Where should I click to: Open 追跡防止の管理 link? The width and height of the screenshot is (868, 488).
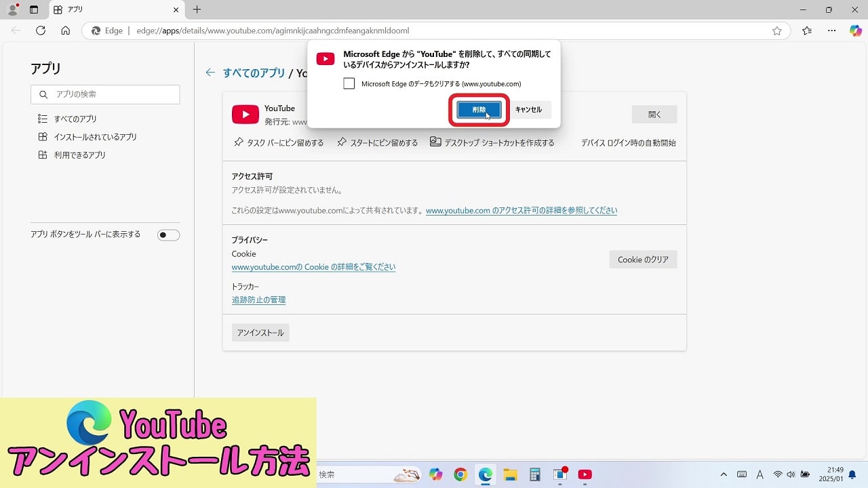258,300
